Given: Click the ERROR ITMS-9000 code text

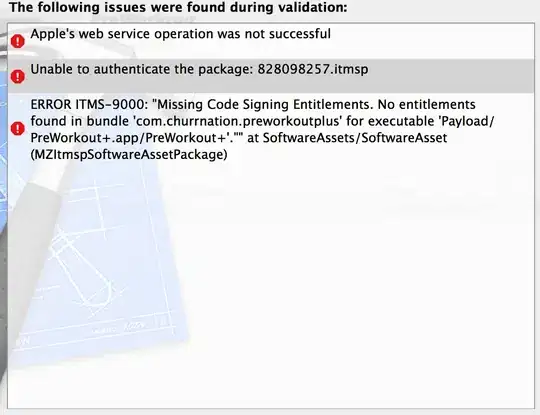Looking at the screenshot, I should point(89,104).
